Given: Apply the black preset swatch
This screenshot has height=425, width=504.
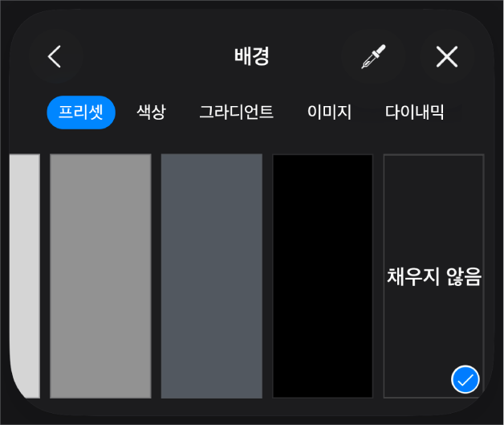Looking at the screenshot, I should (323, 276).
